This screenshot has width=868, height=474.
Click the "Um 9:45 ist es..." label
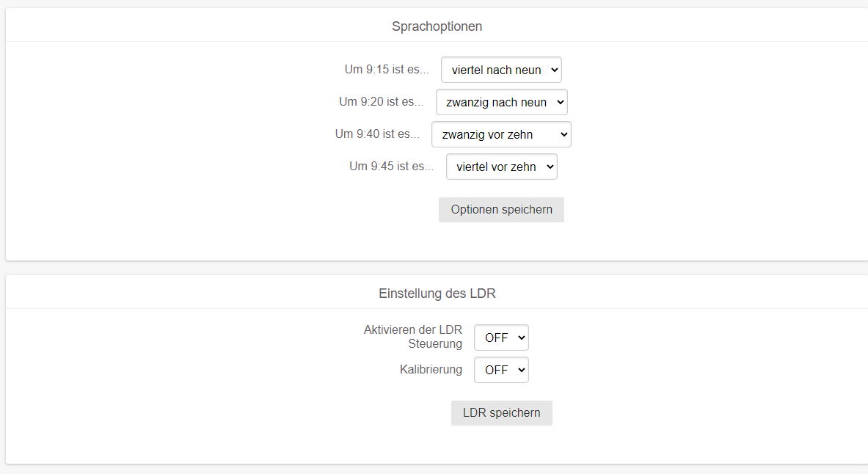coord(391,167)
